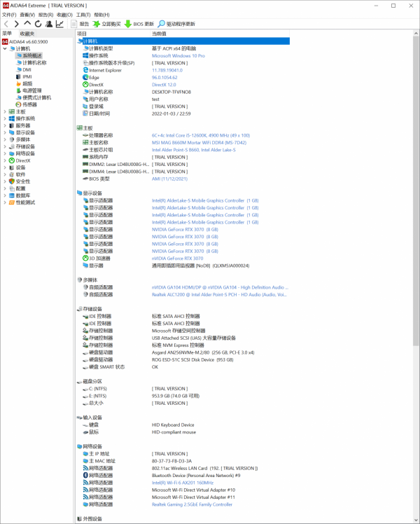Click the 驱动程序更新 driver update button
420x524 pixels.
click(176, 24)
